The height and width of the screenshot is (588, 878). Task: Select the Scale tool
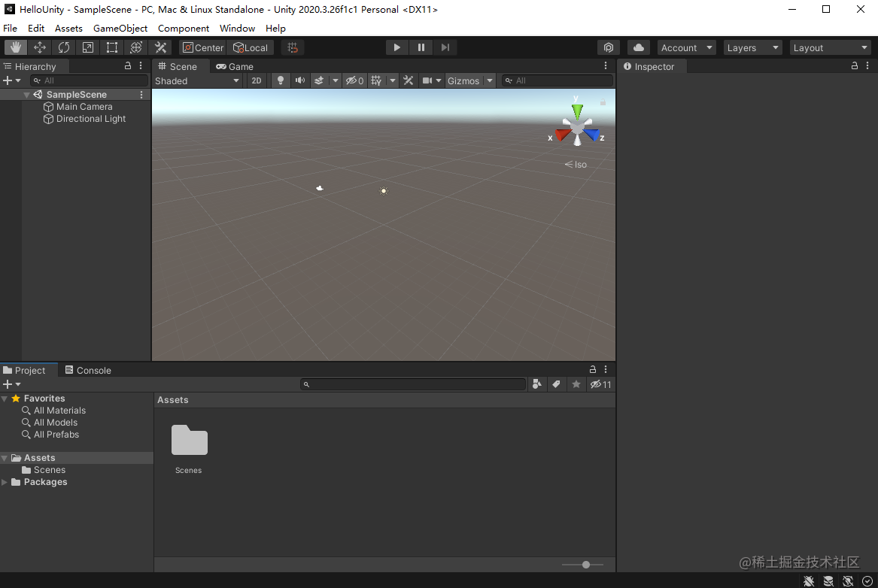coord(88,47)
